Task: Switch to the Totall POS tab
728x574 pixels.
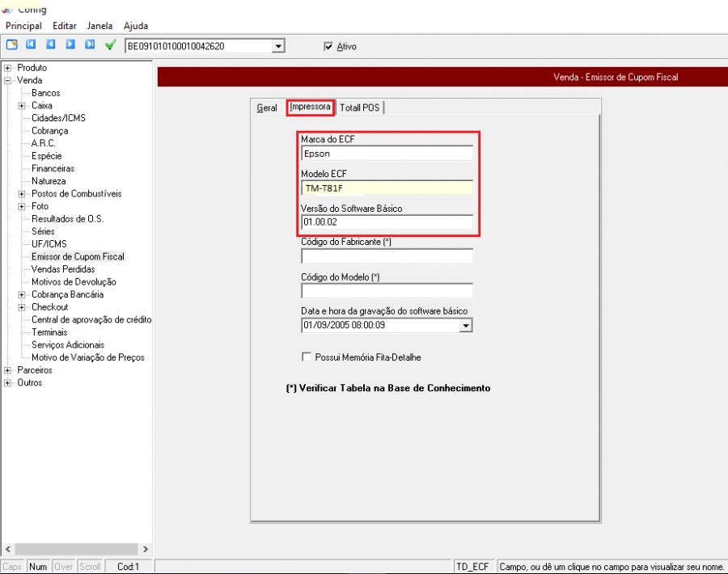Action: coord(361,108)
